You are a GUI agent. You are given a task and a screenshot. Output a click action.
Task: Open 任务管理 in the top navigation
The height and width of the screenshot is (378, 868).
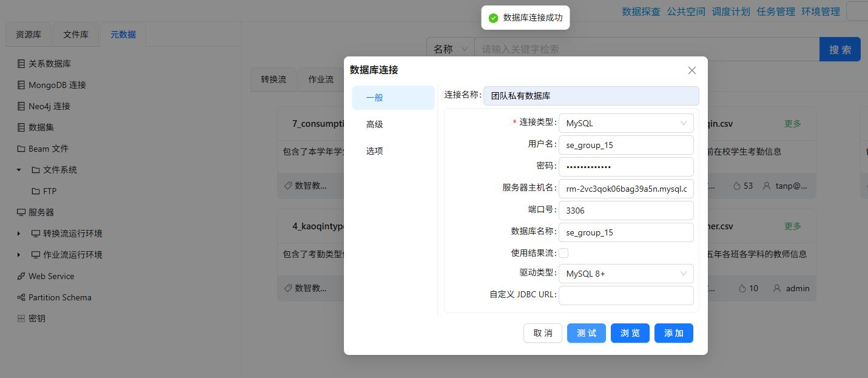click(776, 12)
